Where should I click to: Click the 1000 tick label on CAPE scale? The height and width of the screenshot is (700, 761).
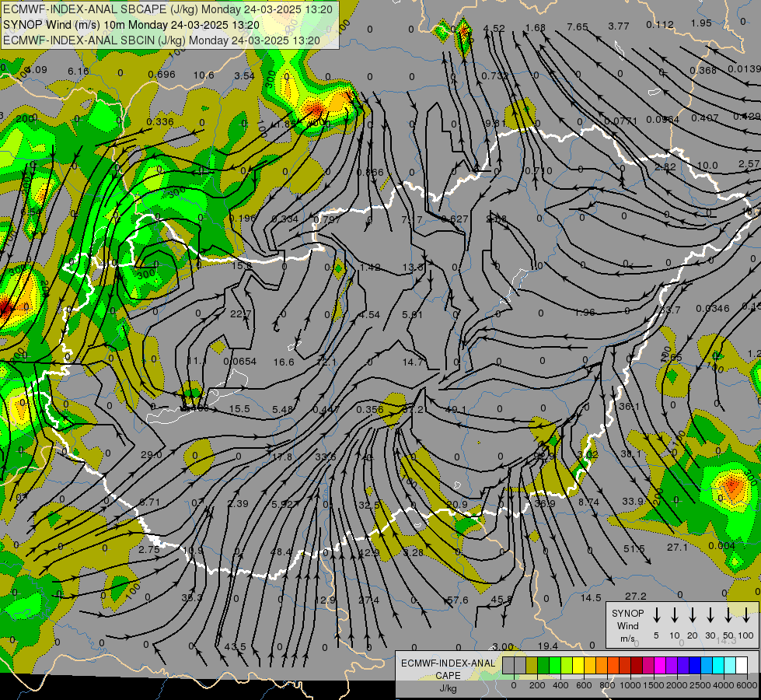click(630, 685)
